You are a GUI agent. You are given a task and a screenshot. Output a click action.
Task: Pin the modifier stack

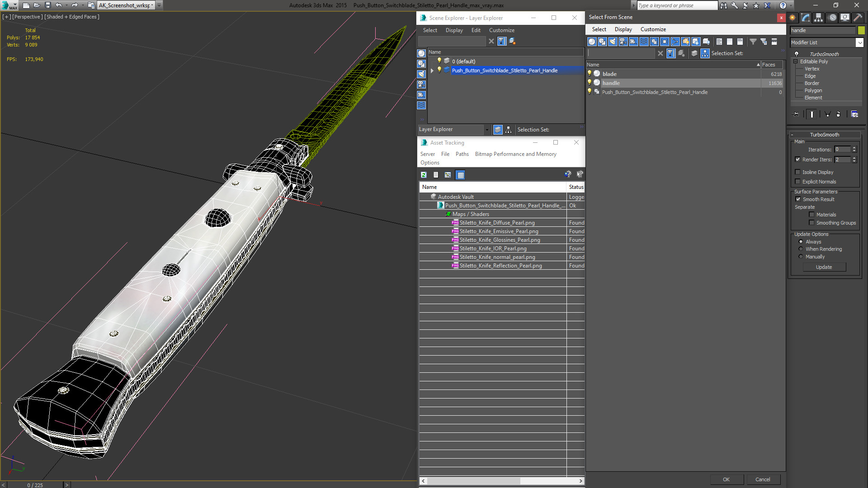796,114
